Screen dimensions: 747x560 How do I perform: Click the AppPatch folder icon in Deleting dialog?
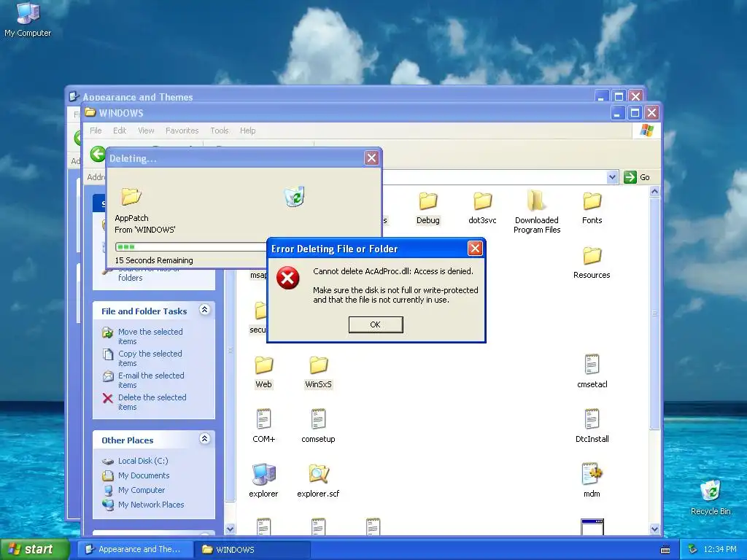coord(131,196)
